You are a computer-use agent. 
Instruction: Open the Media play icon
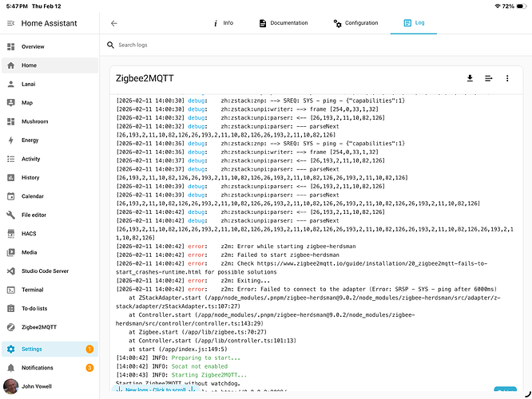pos(11,252)
